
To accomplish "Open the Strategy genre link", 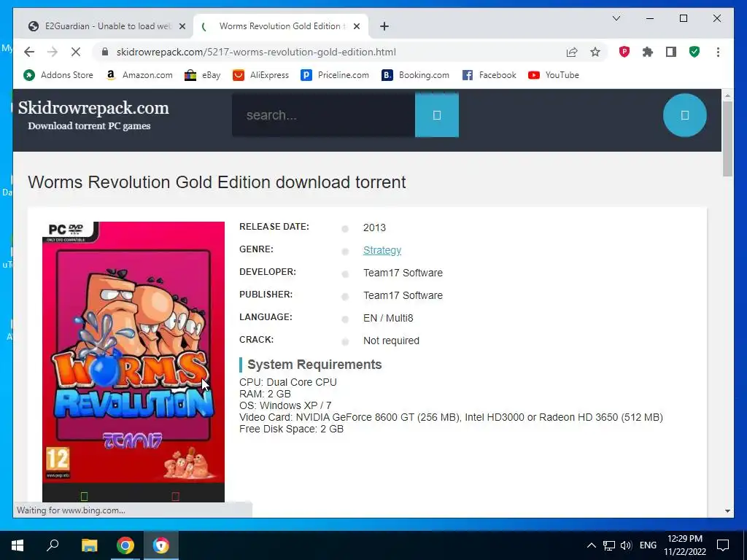I will 382,250.
